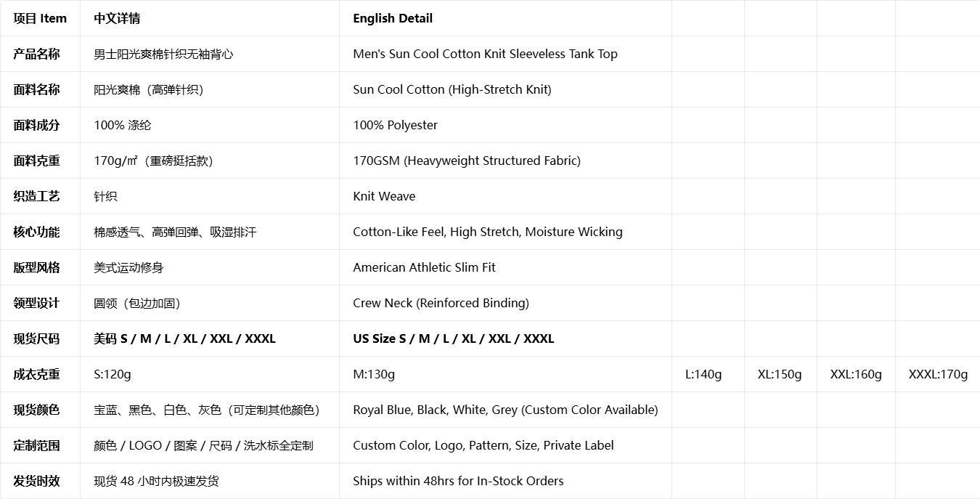Click cell 'Men's Sun Cool Cotton Knit Sleeveless Tank Top'
This screenshot has height=499, width=980.
[x=505, y=54]
